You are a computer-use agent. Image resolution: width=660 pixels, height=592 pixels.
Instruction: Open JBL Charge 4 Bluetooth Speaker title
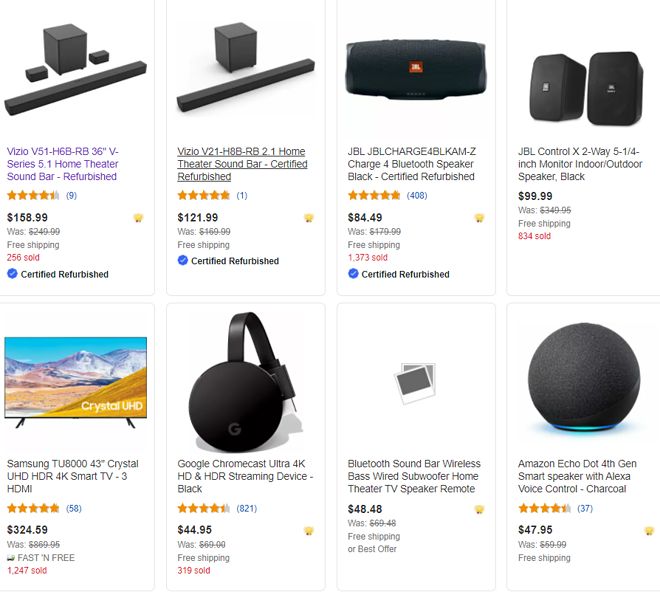tap(412, 164)
